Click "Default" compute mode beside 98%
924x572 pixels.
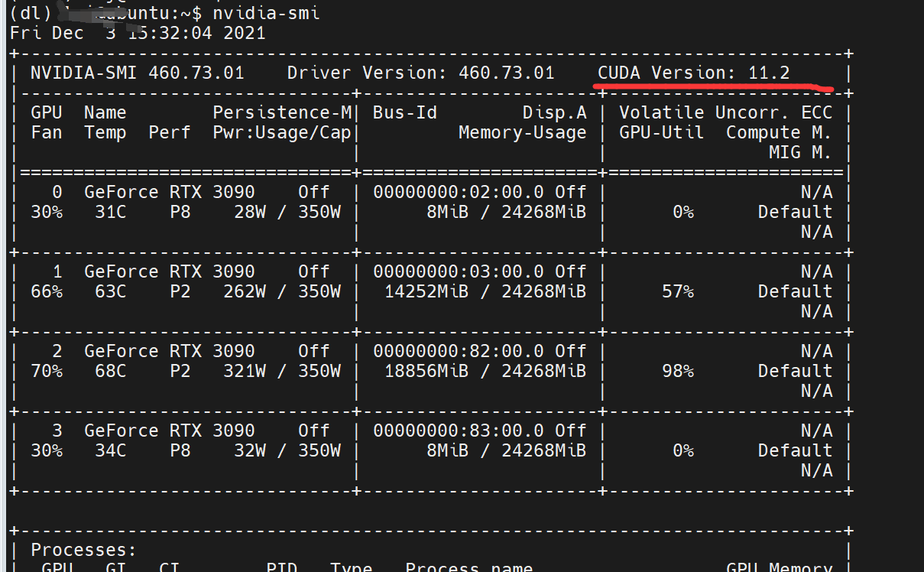click(796, 372)
